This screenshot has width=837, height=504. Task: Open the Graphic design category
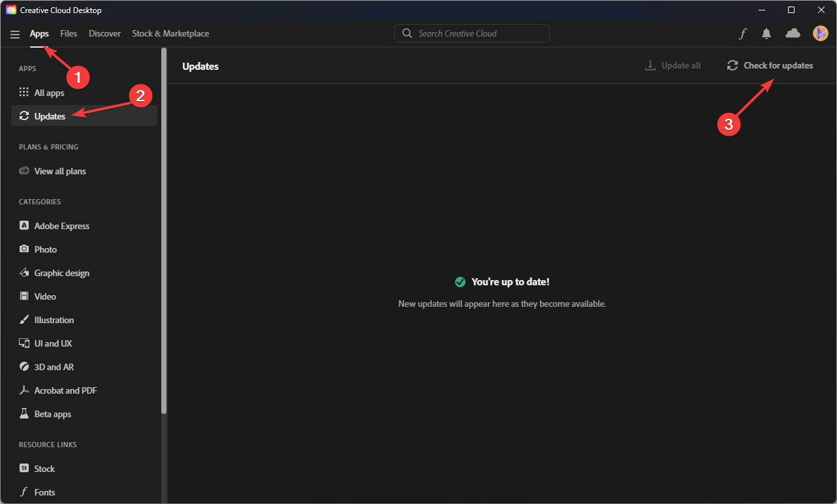84,273
